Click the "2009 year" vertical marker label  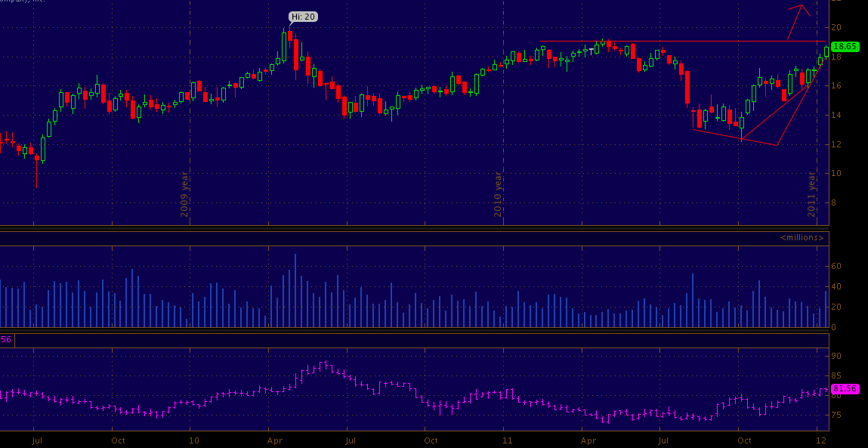click(x=185, y=194)
